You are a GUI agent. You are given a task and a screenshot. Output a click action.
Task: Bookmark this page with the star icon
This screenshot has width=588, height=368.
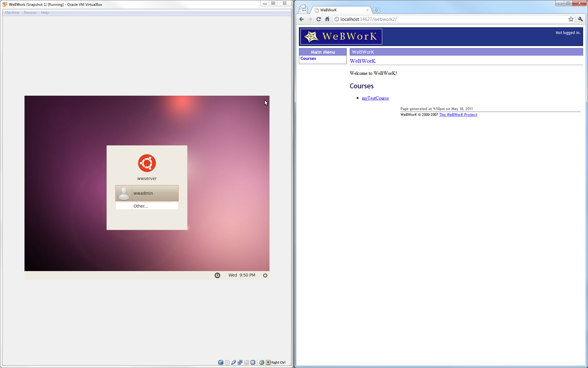coord(571,19)
